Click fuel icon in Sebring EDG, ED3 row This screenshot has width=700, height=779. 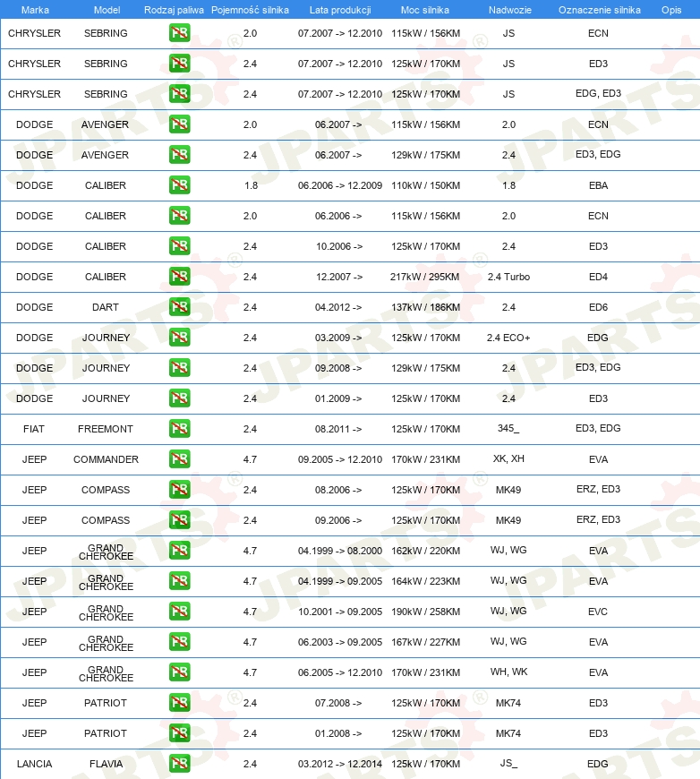point(179,94)
